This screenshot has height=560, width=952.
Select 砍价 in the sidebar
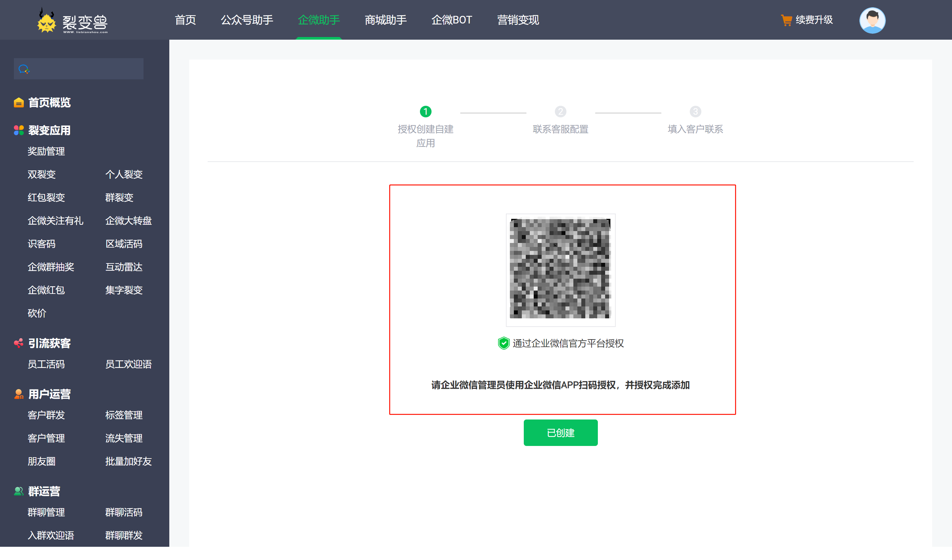(x=37, y=313)
